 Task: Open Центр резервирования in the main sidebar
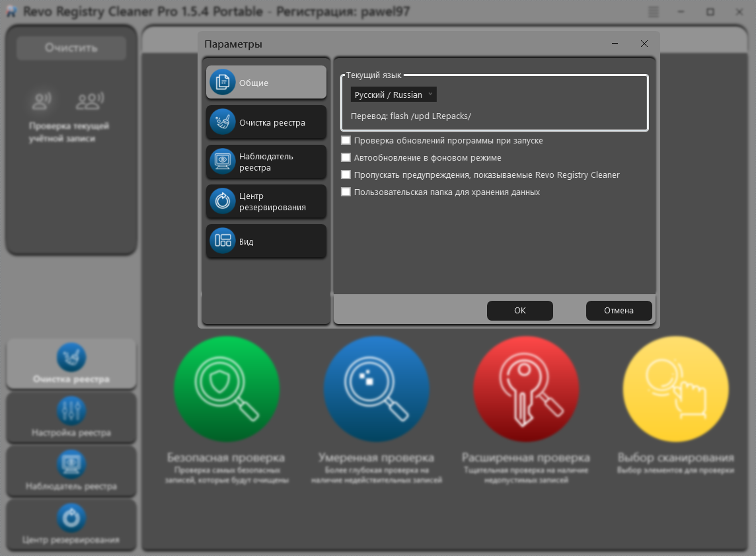pyautogui.click(x=71, y=524)
